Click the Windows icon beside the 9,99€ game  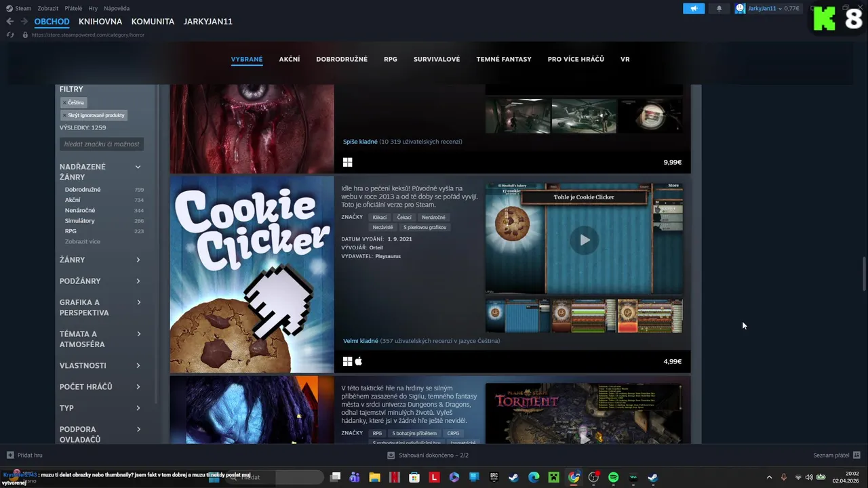click(x=347, y=162)
